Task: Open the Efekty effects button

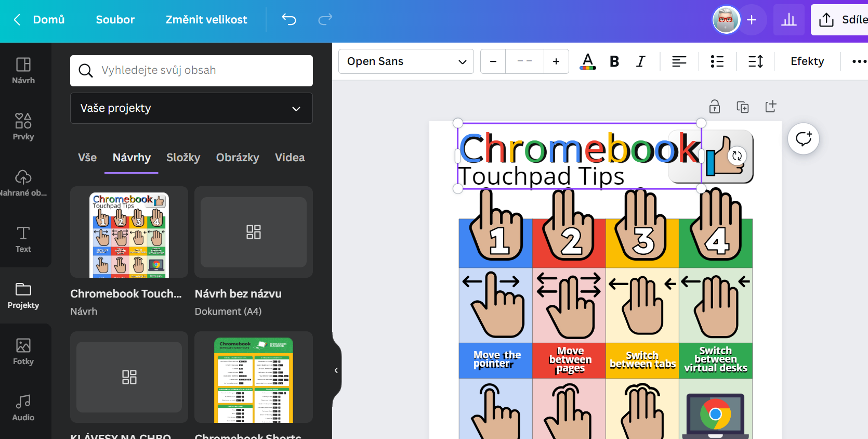Action: pos(807,61)
